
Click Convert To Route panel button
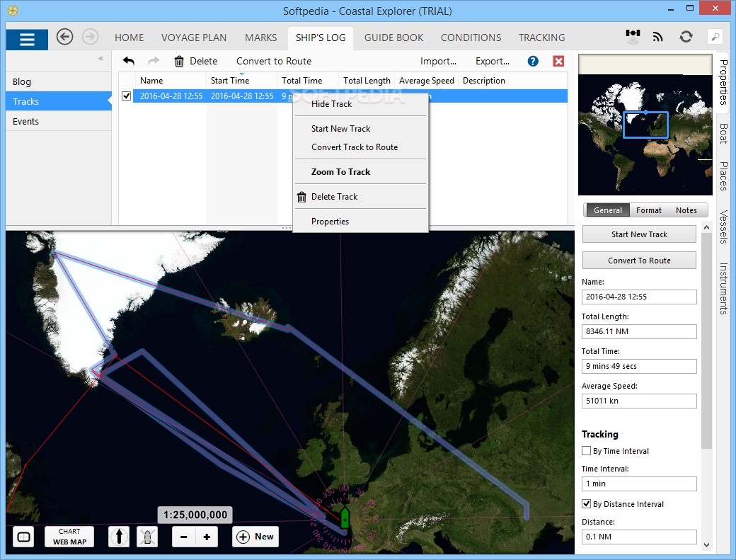pos(639,261)
